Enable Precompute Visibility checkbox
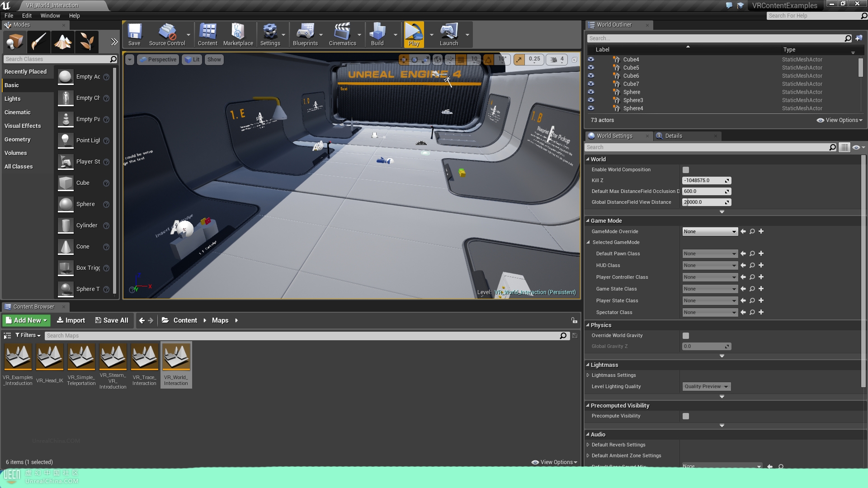The height and width of the screenshot is (488, 868). click(686, 416)
